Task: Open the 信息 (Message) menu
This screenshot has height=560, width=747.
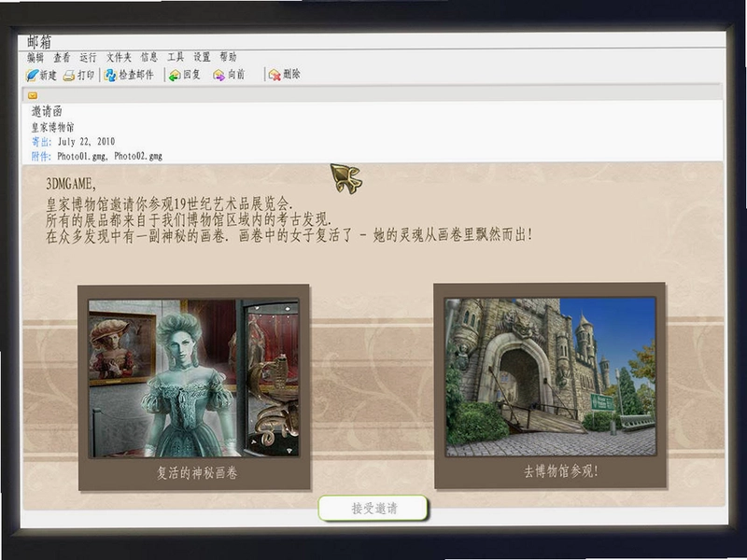Action: 149,58
